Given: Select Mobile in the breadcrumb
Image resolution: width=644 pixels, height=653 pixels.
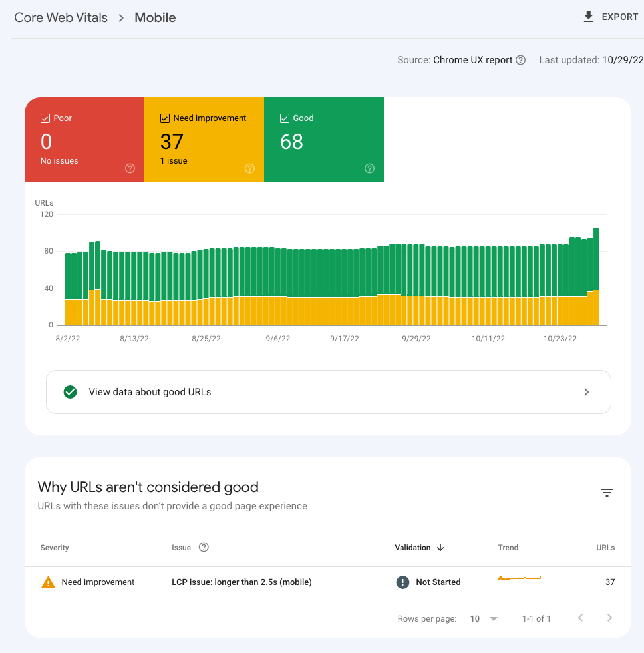Looking at the screenshot, I should [x=154, y=17].
